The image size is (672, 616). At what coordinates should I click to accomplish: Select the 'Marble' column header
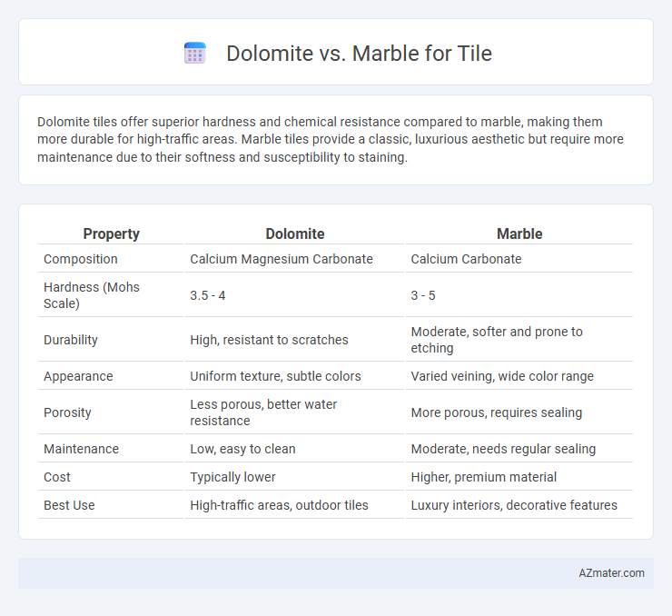click(x=519, y=233)
